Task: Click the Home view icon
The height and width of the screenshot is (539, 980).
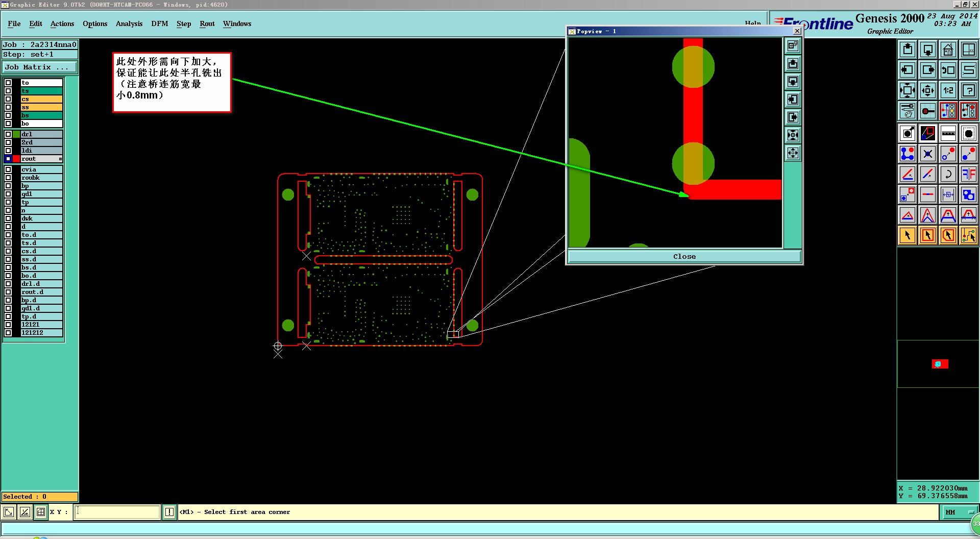Action: click(x=948, y=50)
